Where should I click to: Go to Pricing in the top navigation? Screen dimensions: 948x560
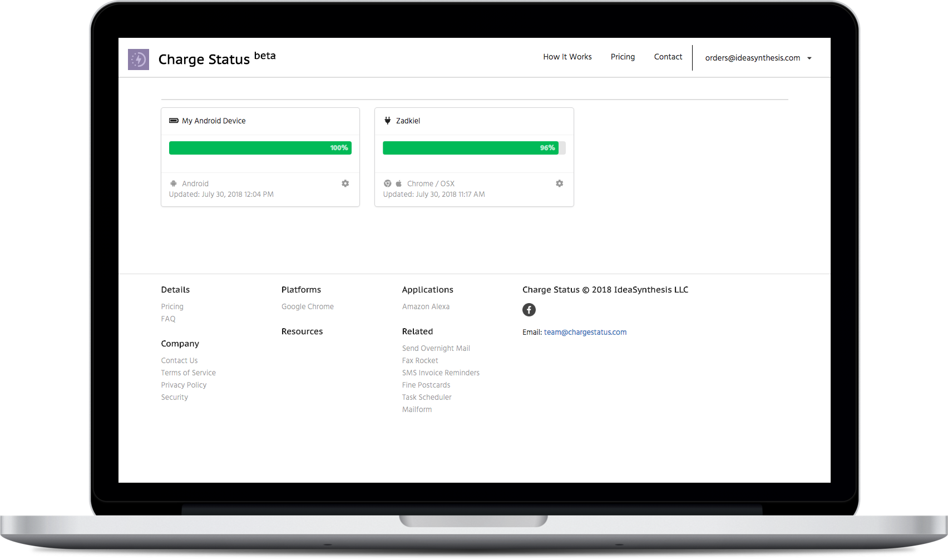point(623,57)
